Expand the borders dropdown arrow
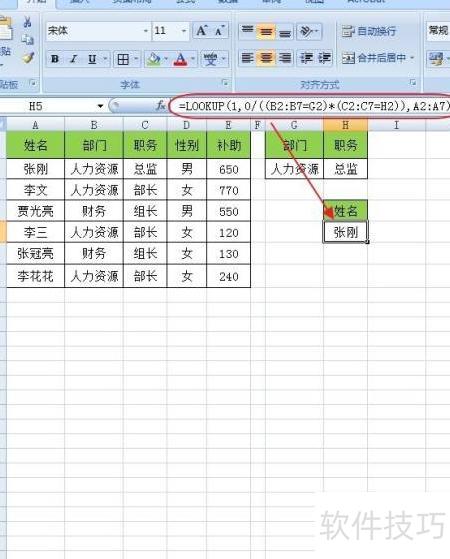Image resolution: width=450 pixels, height=559 pixels. point(136,59)
